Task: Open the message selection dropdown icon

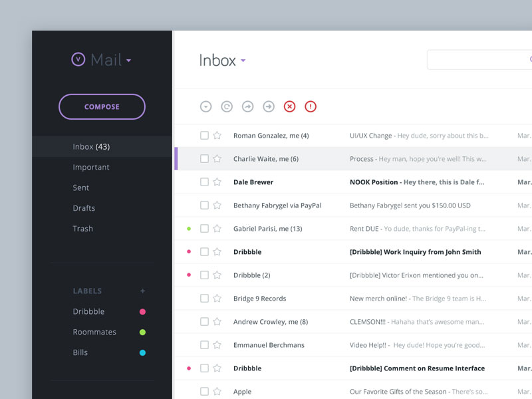Action: tap(205, 106)
